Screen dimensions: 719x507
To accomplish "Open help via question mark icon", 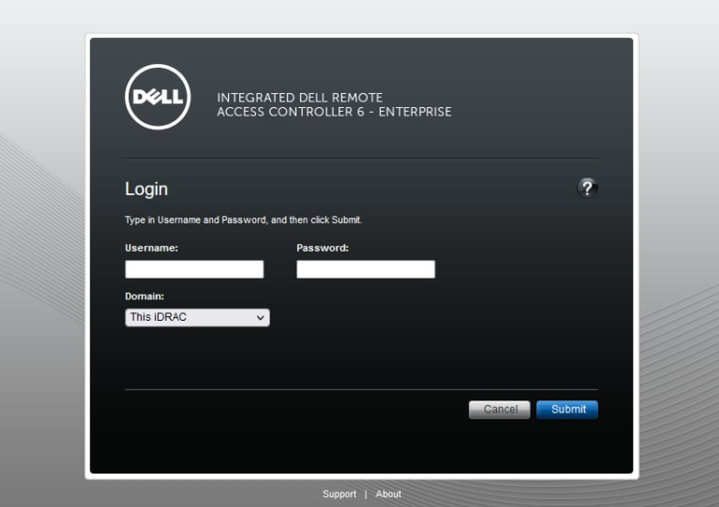I will pyautogui.click(x=588, y=188).
